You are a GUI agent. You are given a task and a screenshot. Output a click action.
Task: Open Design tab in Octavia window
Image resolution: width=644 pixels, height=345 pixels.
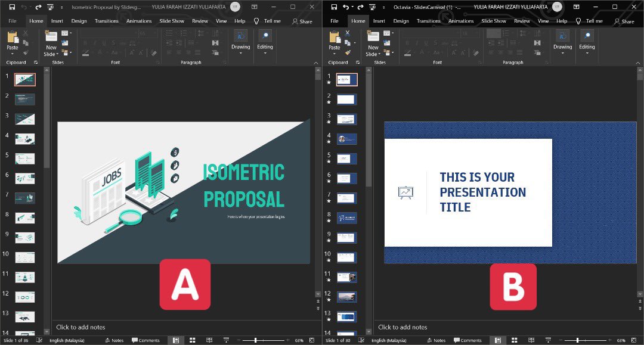point(401,21)
